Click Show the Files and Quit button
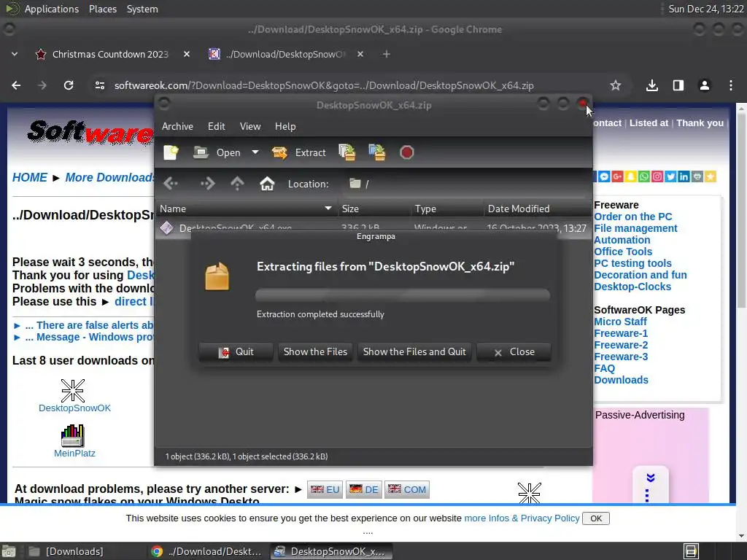This screenshot has height=560, width=747. pos(414,352)
